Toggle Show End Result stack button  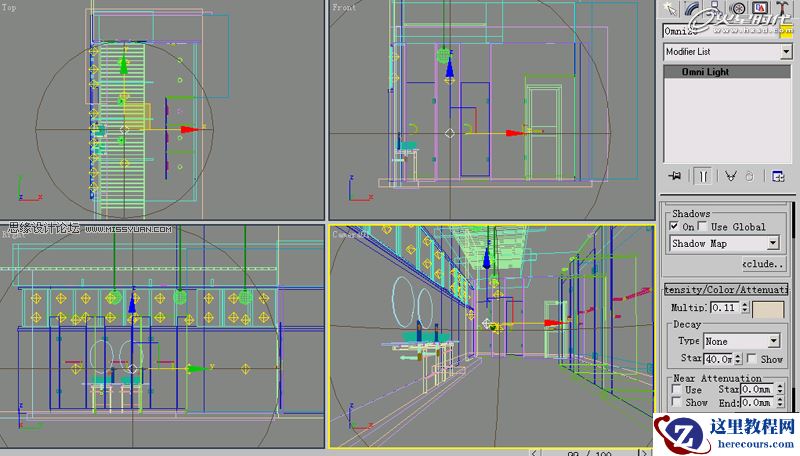(x=703, y=176)
